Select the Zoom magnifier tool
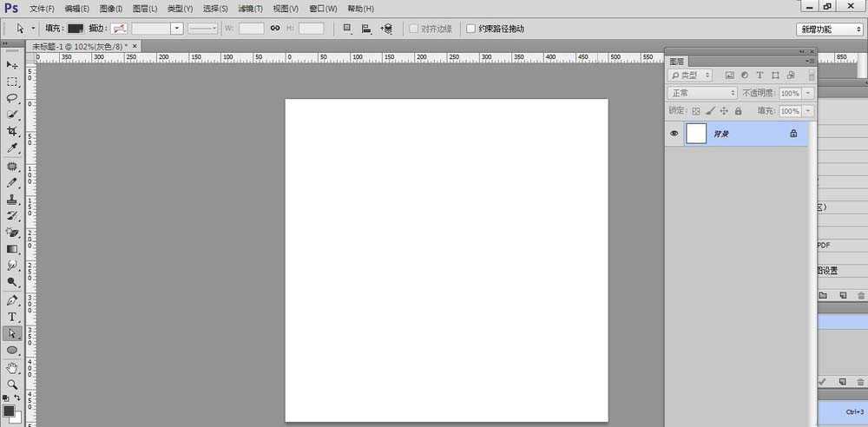Image resolution: width=868 pixels, height=427 pixels. click(12, 384)
